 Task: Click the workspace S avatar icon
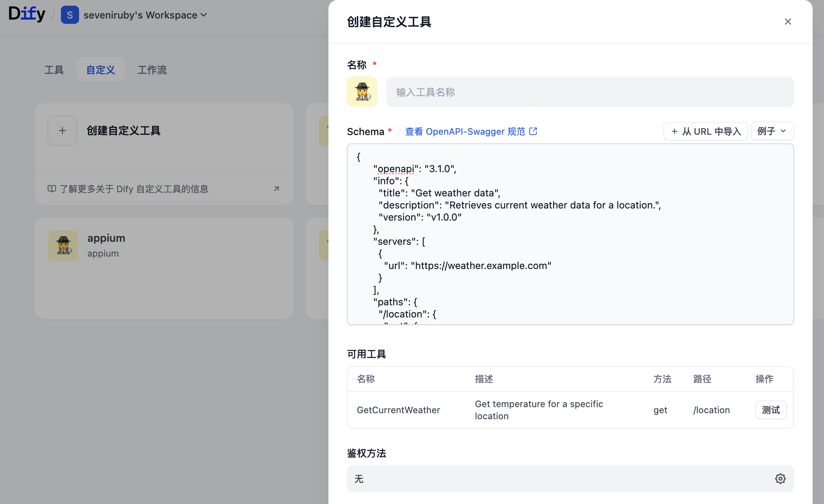point(70,15)
